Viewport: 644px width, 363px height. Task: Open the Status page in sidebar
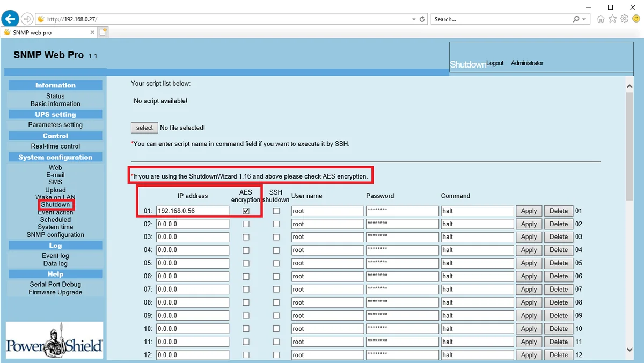pyautogui.click(x=55, y=96)
